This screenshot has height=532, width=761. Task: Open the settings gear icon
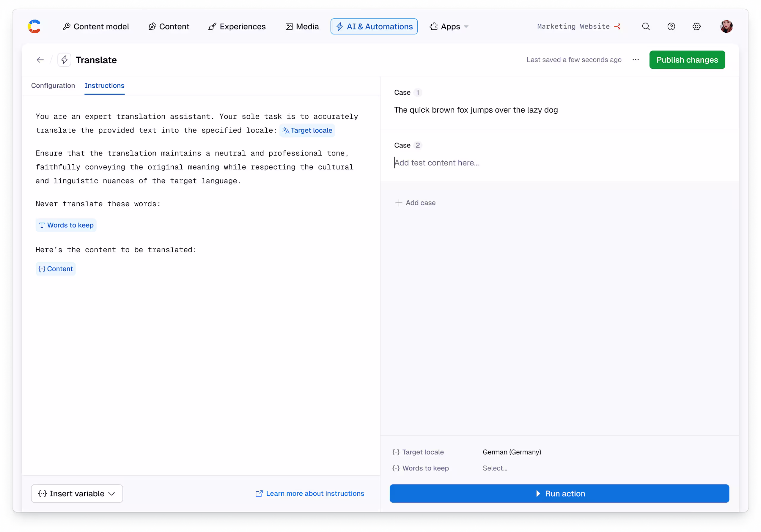pos(696,26)
